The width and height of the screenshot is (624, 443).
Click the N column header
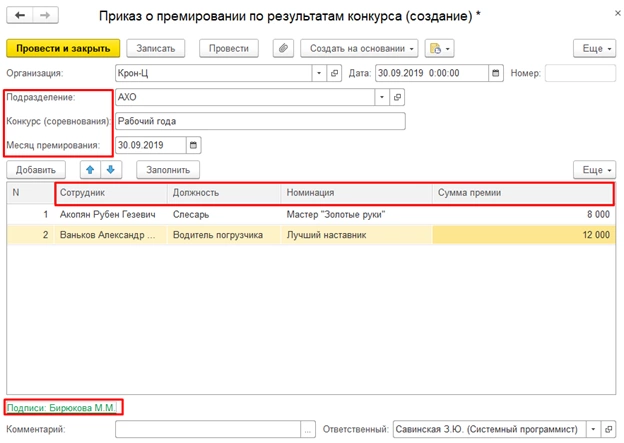(30, 193)
